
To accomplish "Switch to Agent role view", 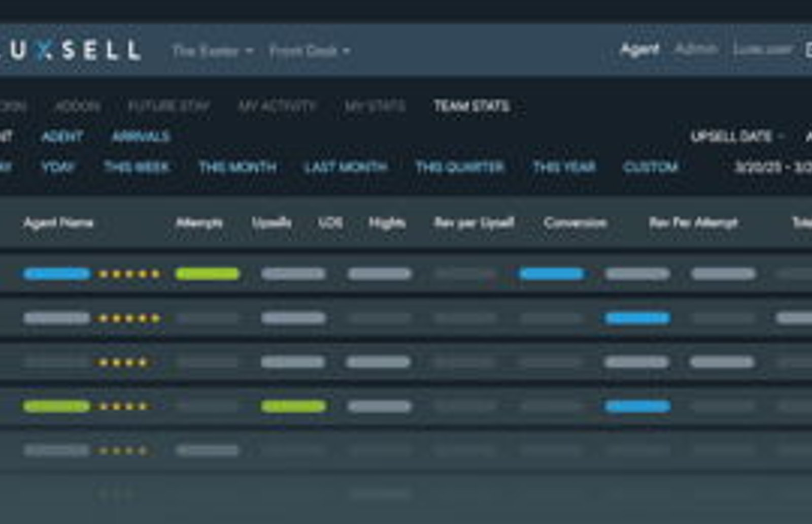I will pyautogui.click(x=639, y=49).
